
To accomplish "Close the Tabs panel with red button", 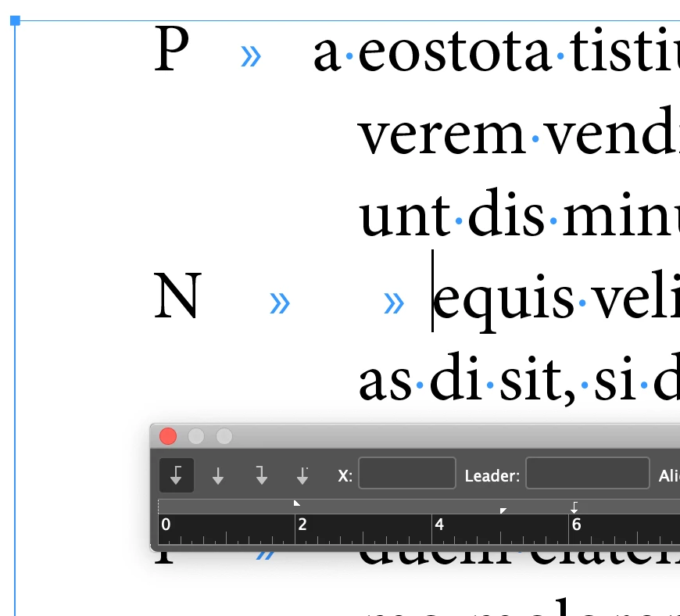I will click(168, 436).
